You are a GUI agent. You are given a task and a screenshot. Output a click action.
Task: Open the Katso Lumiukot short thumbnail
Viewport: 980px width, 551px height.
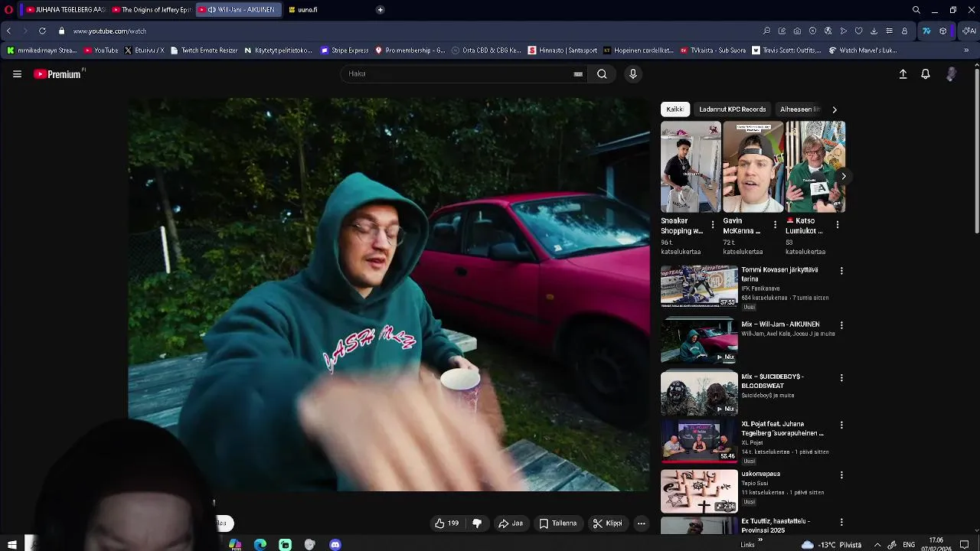815,166
